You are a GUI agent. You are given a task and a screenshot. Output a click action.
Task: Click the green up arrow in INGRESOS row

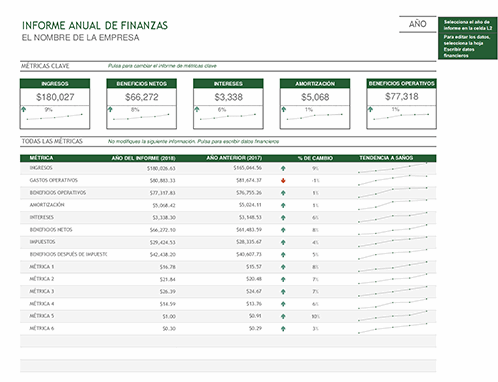click(x=283, y=168)
